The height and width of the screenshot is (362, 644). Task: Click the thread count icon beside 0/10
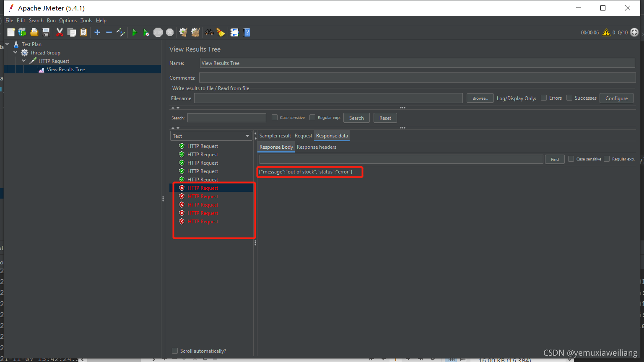coord(634,32)
